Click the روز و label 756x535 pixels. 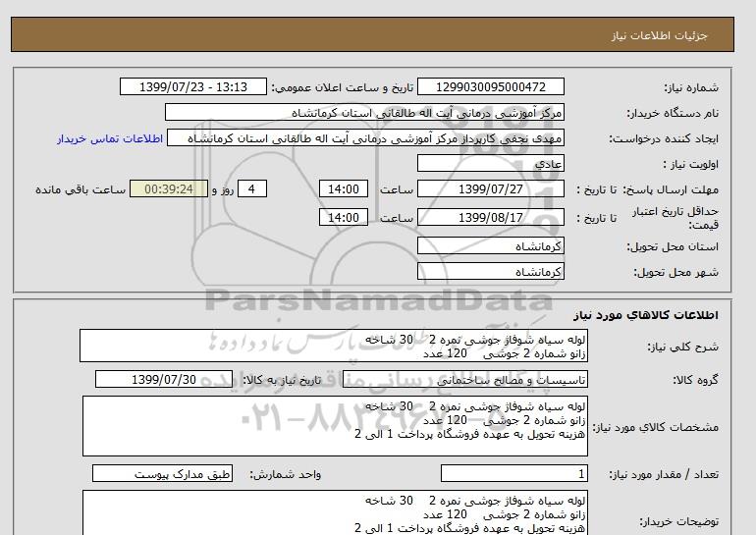223,189
